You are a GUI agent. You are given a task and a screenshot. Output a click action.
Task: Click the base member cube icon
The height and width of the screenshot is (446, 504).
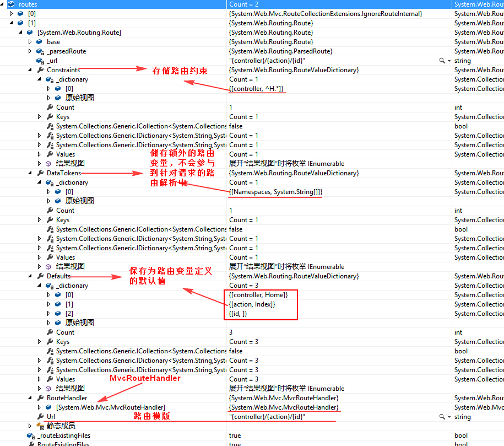(x=39, y=41)
